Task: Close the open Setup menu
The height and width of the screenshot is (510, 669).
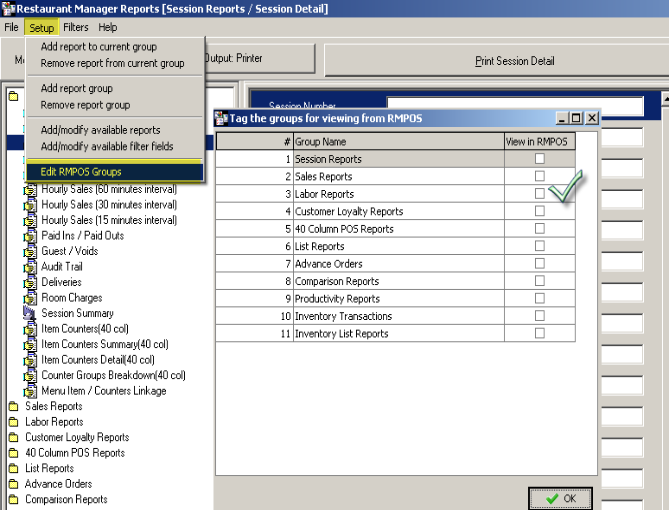Action: 41,28
